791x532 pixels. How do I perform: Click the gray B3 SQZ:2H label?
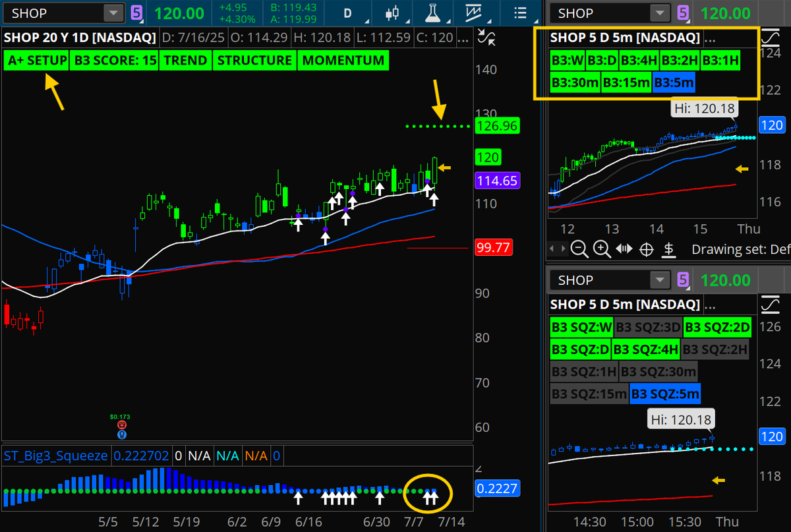click(715, 349)
